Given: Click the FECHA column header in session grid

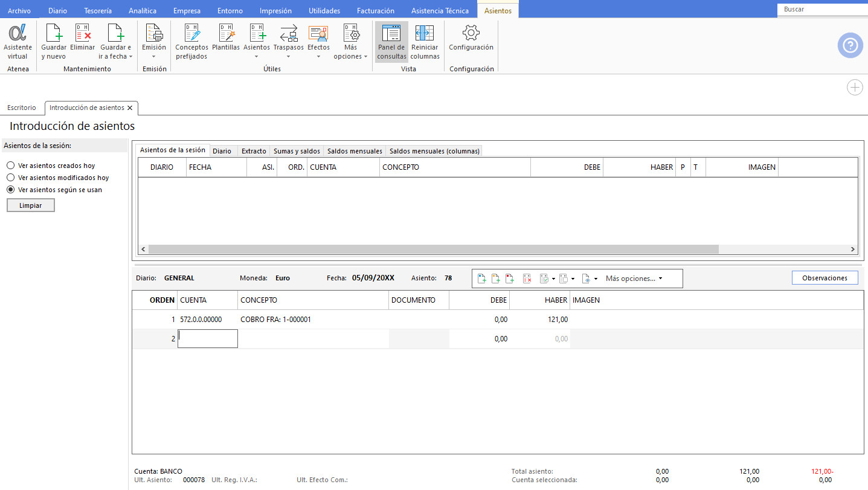Looking at the screenshot, I should tap(216, 167).
